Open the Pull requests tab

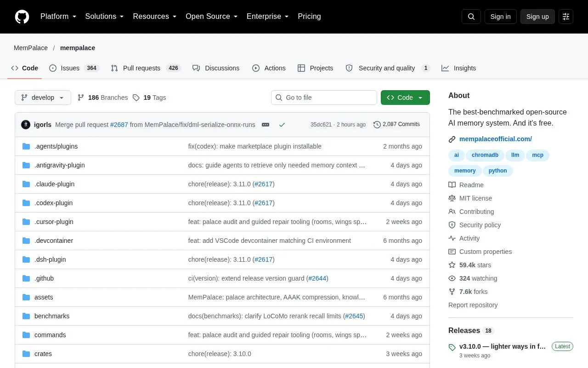pyautogui.click(x=146, y=68)
